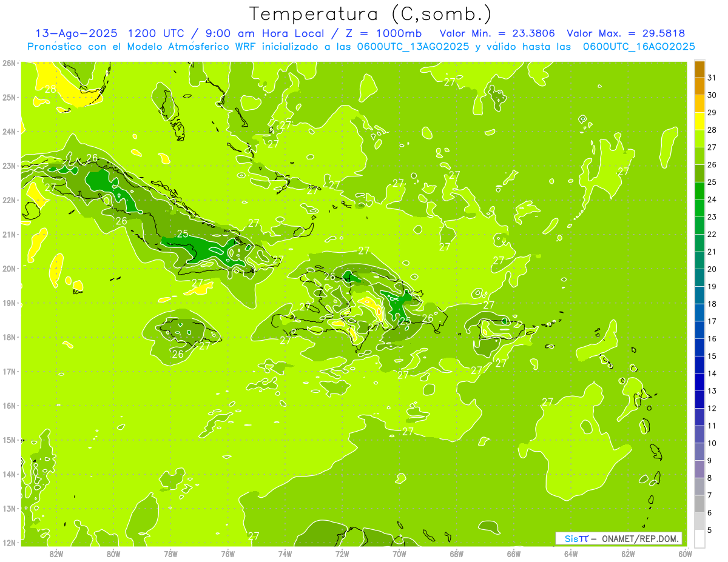
Task: Select the yellow swatch between 28 and 29
Action: (x=699, y=121)
